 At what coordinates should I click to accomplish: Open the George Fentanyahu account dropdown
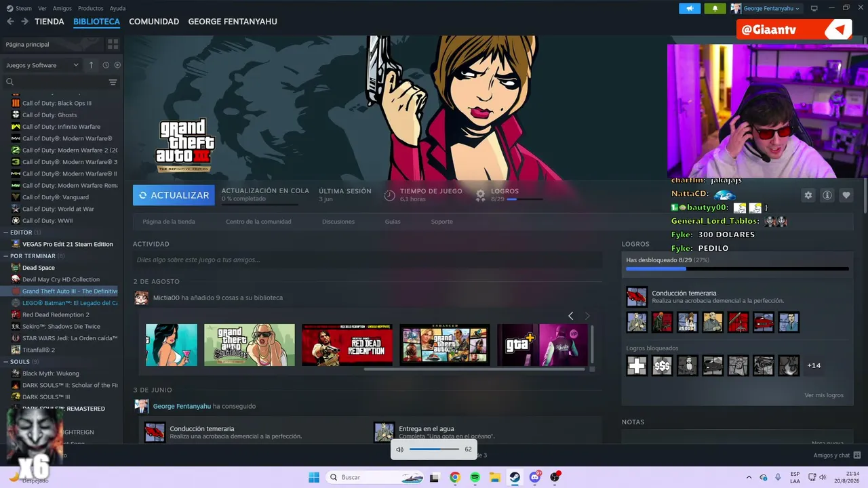[766, 8]
